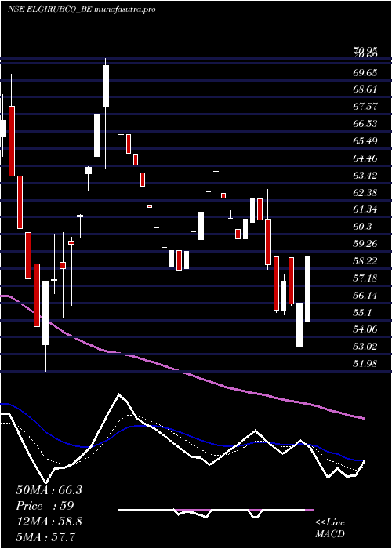Select the 65.49 price axis label
This screenshot has height=549, width=392.
coord(367,141)
